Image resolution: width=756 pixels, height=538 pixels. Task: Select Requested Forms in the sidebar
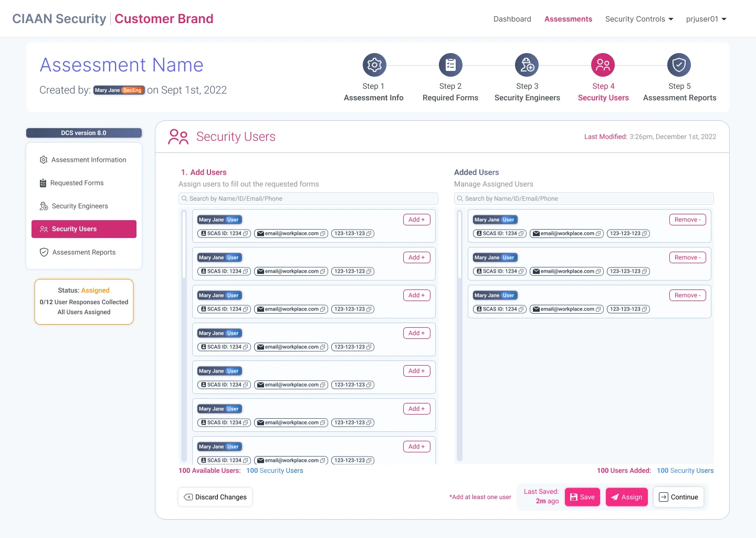tap(77, 183)
